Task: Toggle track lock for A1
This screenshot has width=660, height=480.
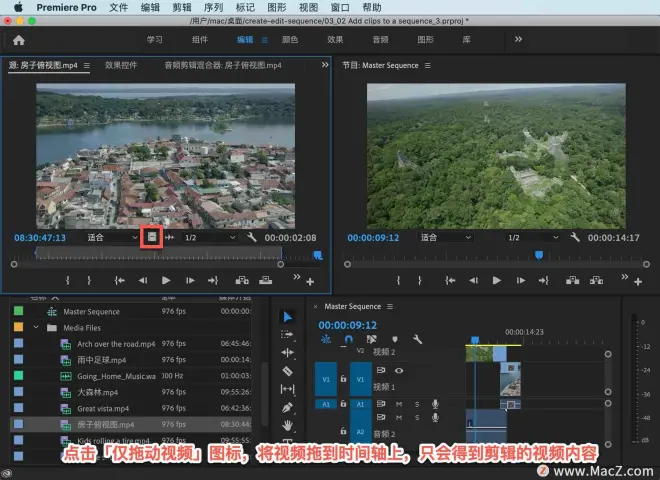Action: point(343,404)
